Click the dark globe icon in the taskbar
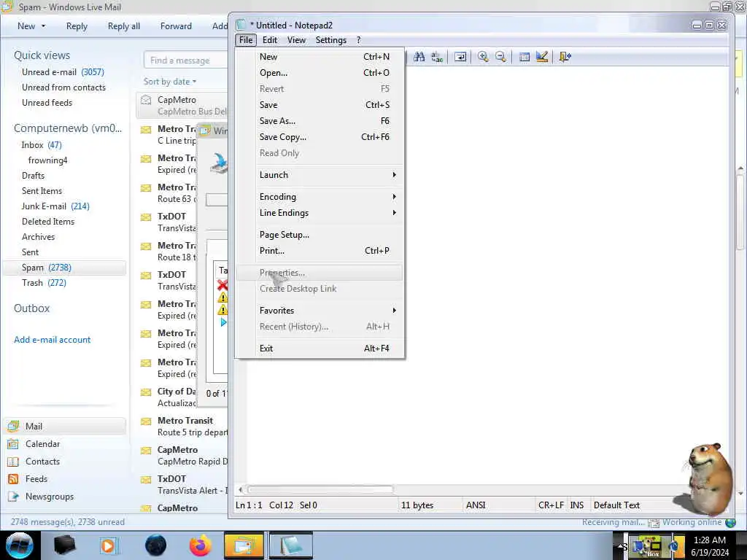The height and width of the screenshot is (560, 747). pos(155,545)
